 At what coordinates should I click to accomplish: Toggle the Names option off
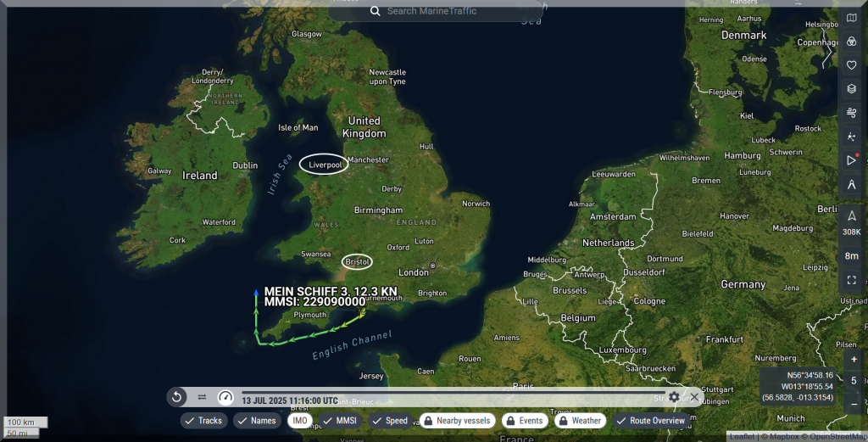256,421
